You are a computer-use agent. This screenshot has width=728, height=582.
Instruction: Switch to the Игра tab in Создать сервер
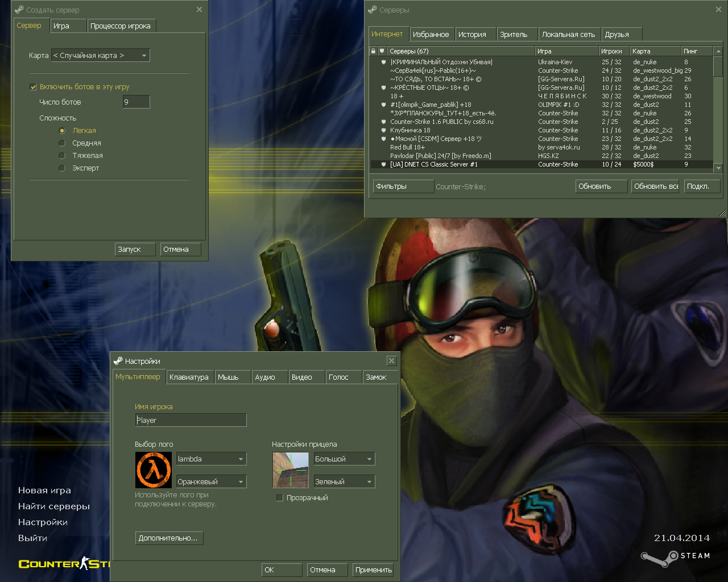69,26
